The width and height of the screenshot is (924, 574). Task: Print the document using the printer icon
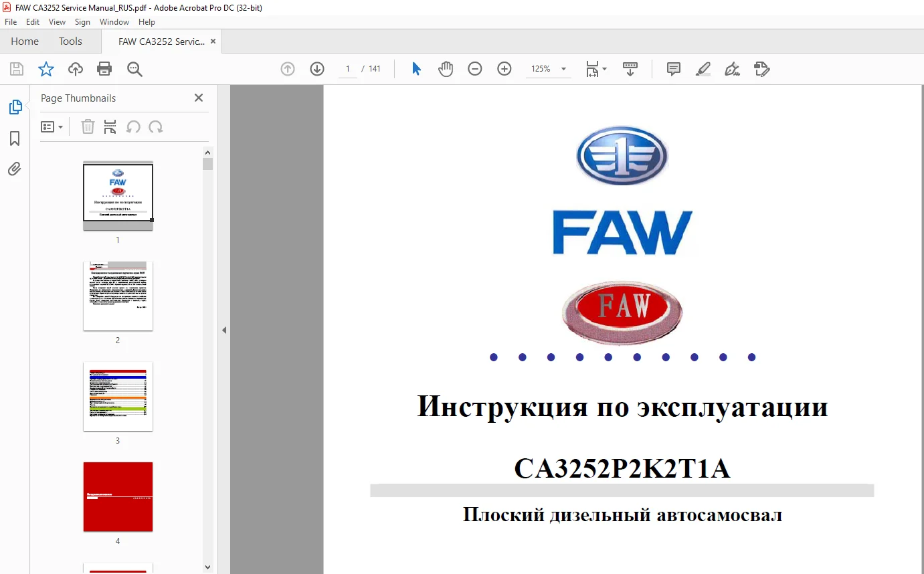pyautogui.click(x=104, y=69)
